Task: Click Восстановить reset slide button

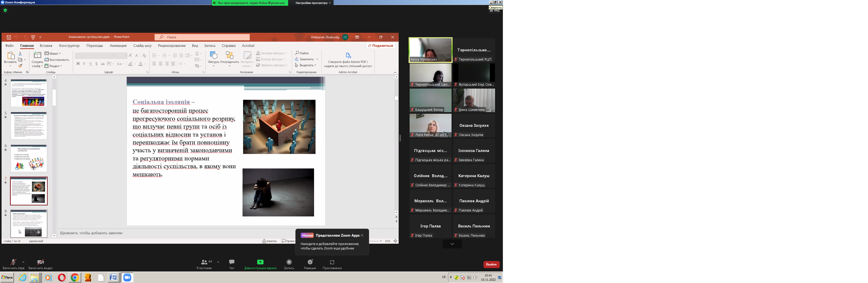Action: pyautogui.click(x=57, y=60)
